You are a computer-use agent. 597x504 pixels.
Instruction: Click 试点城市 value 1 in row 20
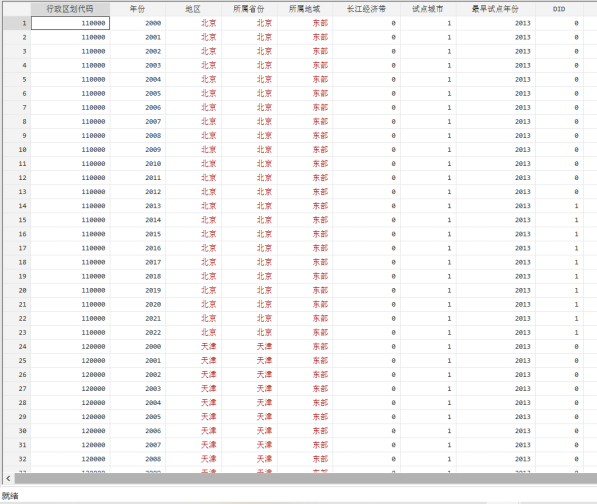point(428,290)
